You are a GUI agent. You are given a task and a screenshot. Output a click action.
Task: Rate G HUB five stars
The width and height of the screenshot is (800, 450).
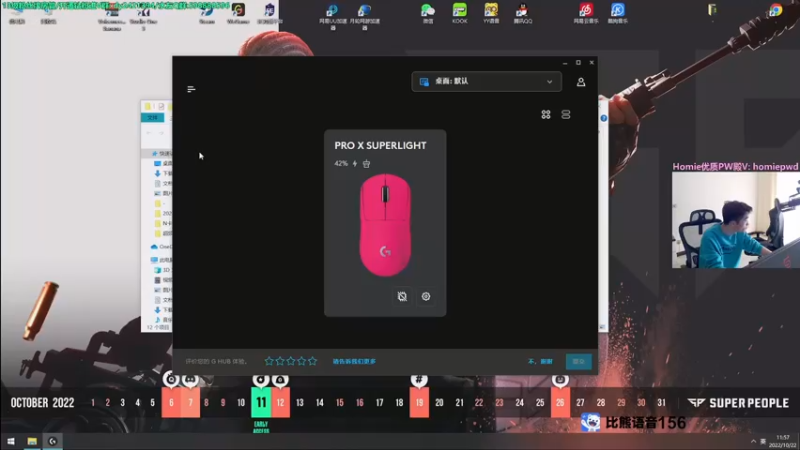312,361
